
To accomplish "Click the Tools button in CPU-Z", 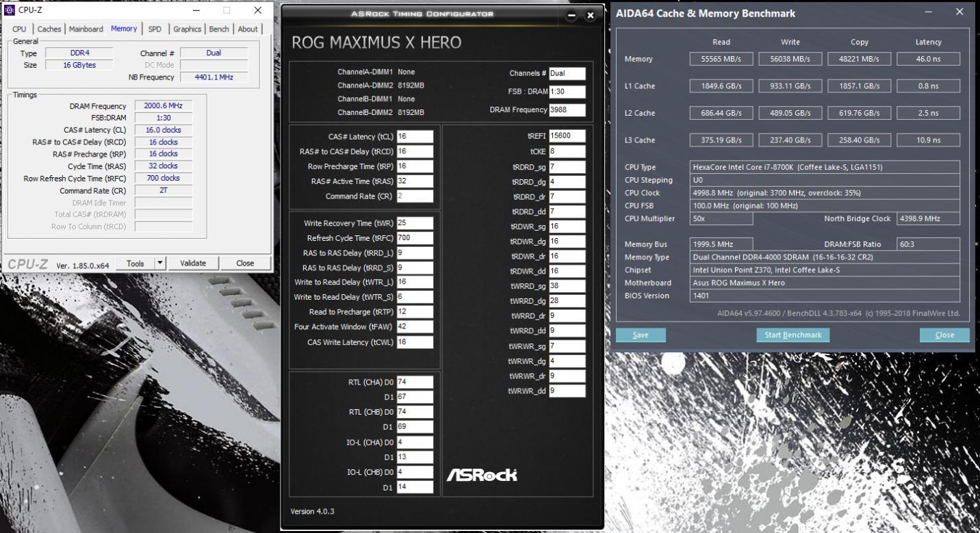I will [x=135, y=263].
